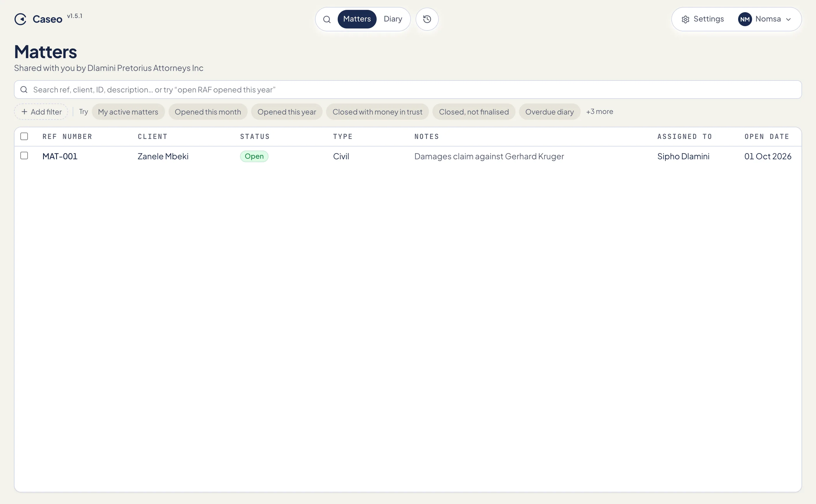Switch to the Diary tab

click(x=393, y=19)
